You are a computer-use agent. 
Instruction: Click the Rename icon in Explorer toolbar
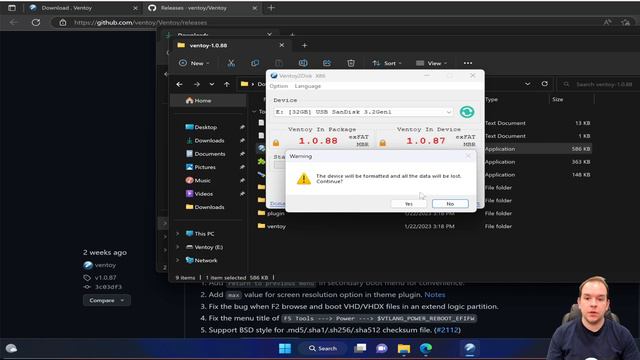[x=303, y=63]
